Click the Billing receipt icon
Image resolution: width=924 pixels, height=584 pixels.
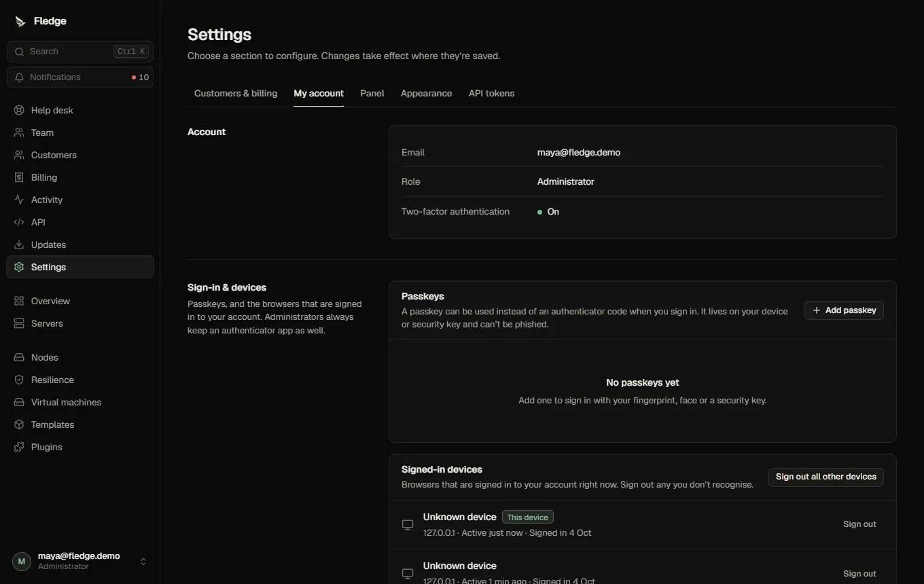coord(19,177)
